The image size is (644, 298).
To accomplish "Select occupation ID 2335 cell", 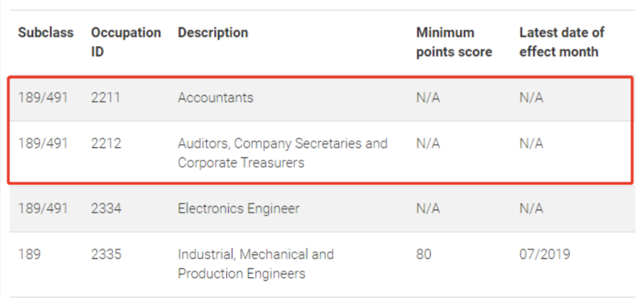I will (x=106, y=254).
